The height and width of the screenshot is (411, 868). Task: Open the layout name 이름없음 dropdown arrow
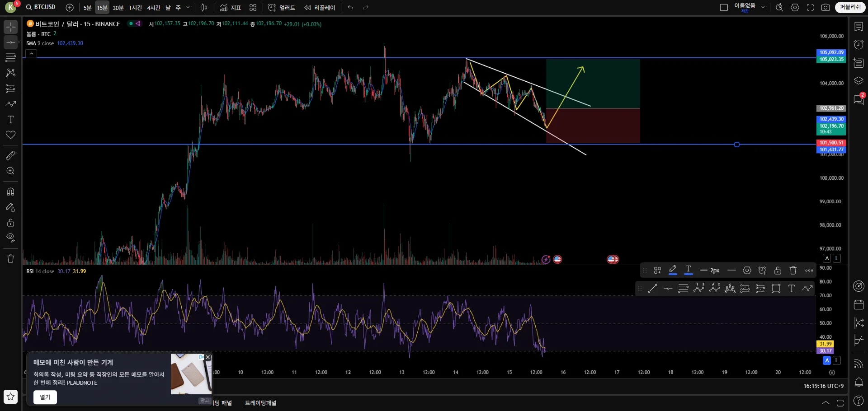pos(763,8)
